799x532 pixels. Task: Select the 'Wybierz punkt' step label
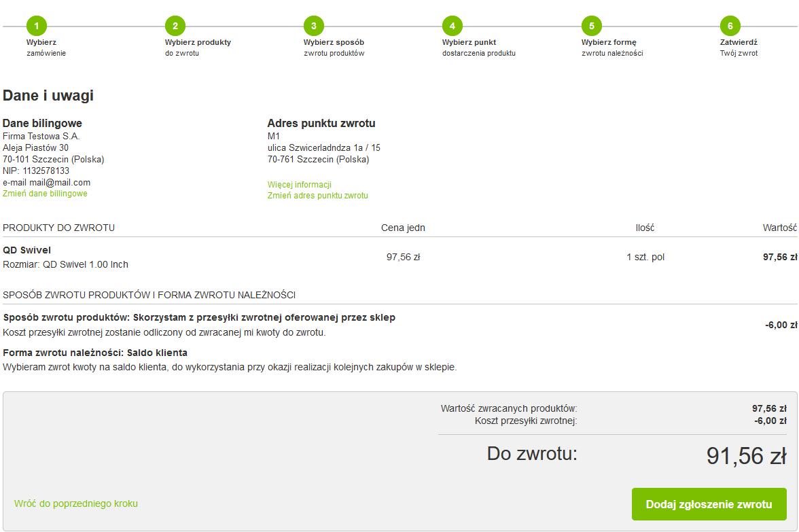[x=469, y=42]
